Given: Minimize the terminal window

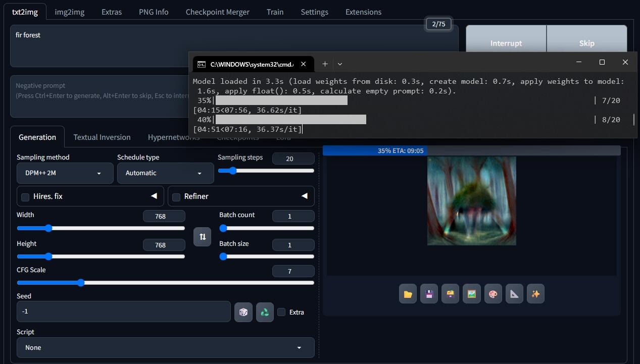Looking at the screenshot, I should pyautogui.click(x=578, y=62).
